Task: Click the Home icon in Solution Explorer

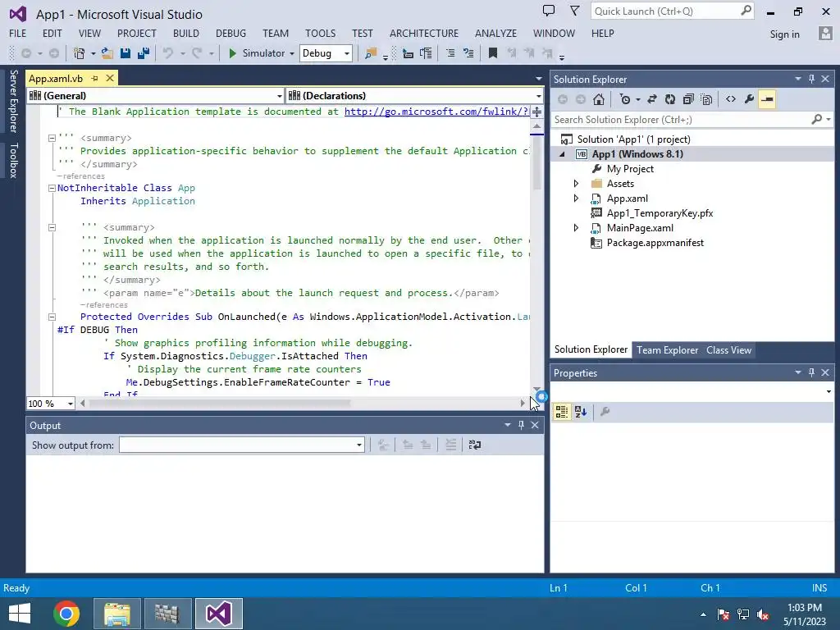Action: (x=598, y=99)
